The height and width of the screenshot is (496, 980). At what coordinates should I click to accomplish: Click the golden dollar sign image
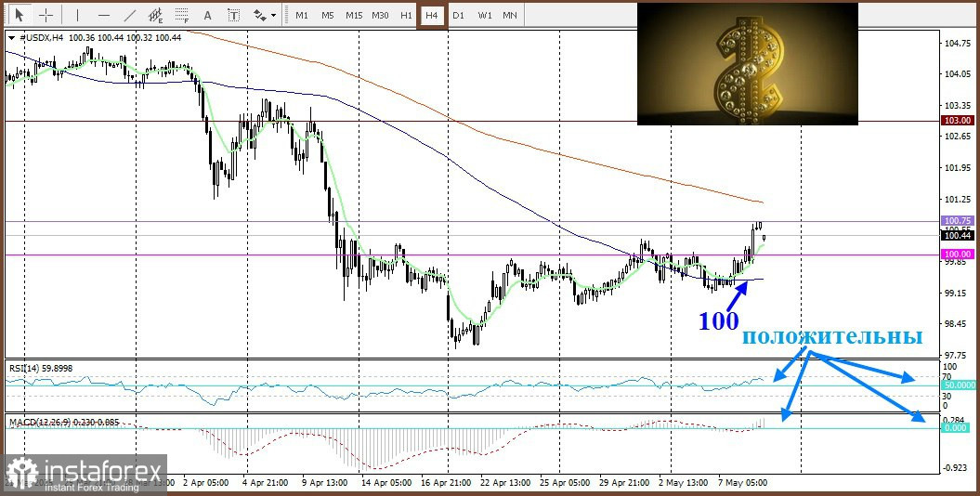[748, 64]
